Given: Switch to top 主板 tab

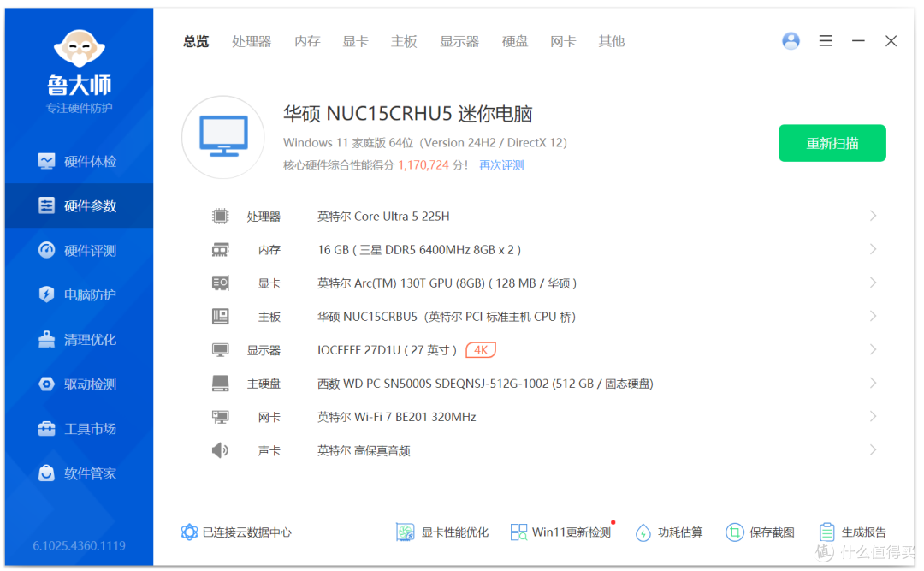Looking at the screenshot, I should pos(404,41).
